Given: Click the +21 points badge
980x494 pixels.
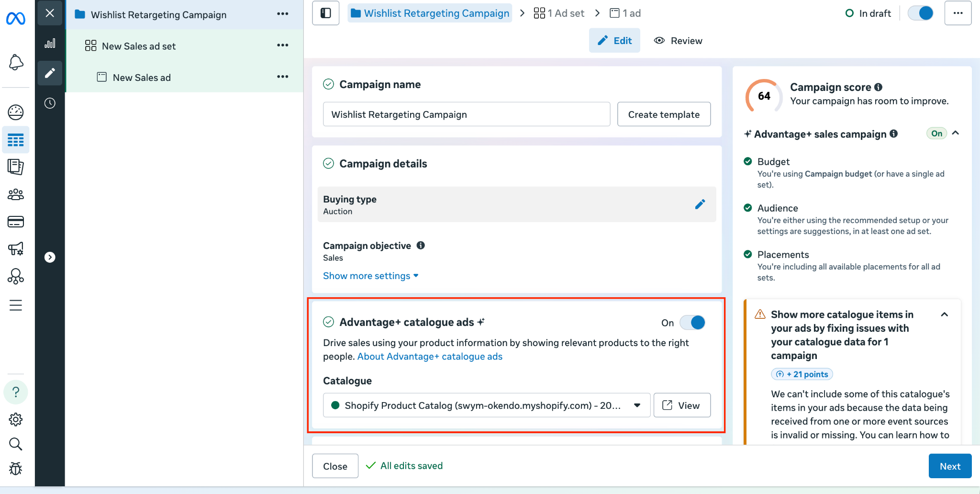Looking at the screenshot, I should tap(802, 374).
